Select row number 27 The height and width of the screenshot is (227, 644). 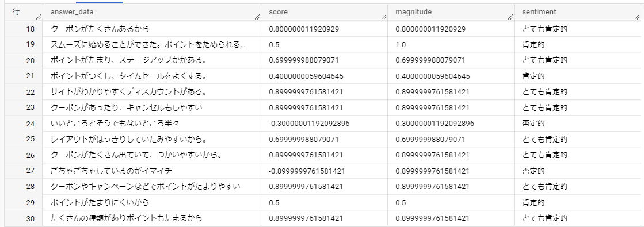(31, 171)
